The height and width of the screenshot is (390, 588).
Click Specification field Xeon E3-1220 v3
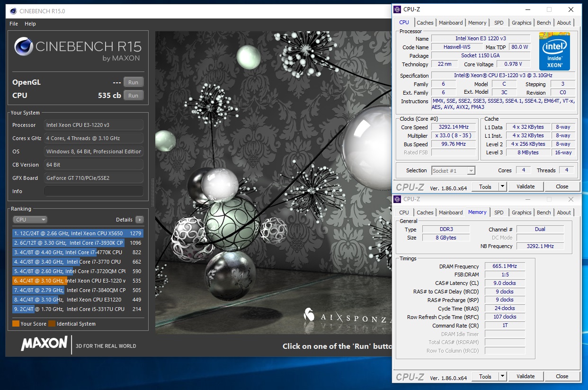[503, 76]
